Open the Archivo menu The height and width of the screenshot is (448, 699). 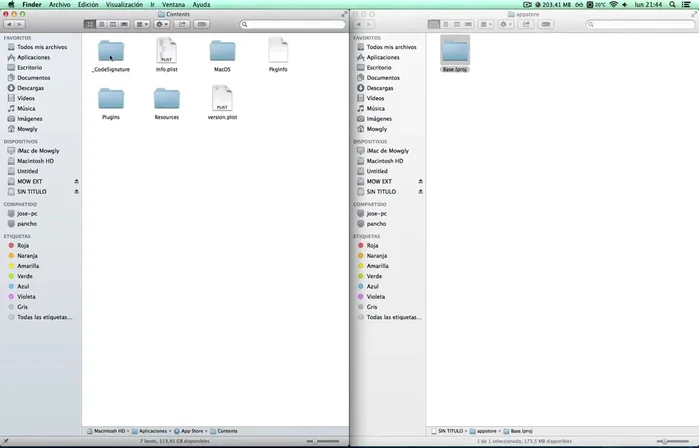pyautogui.click(x=60, y=4)
